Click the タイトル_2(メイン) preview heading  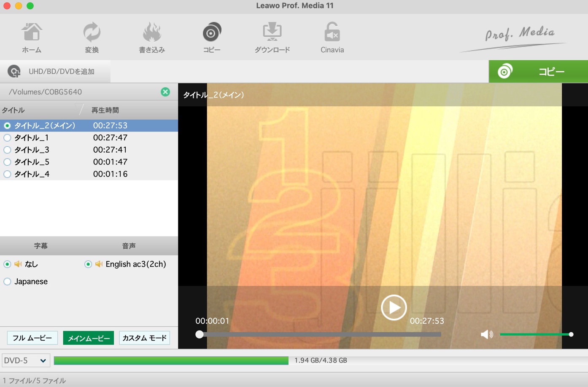[214, 95]
